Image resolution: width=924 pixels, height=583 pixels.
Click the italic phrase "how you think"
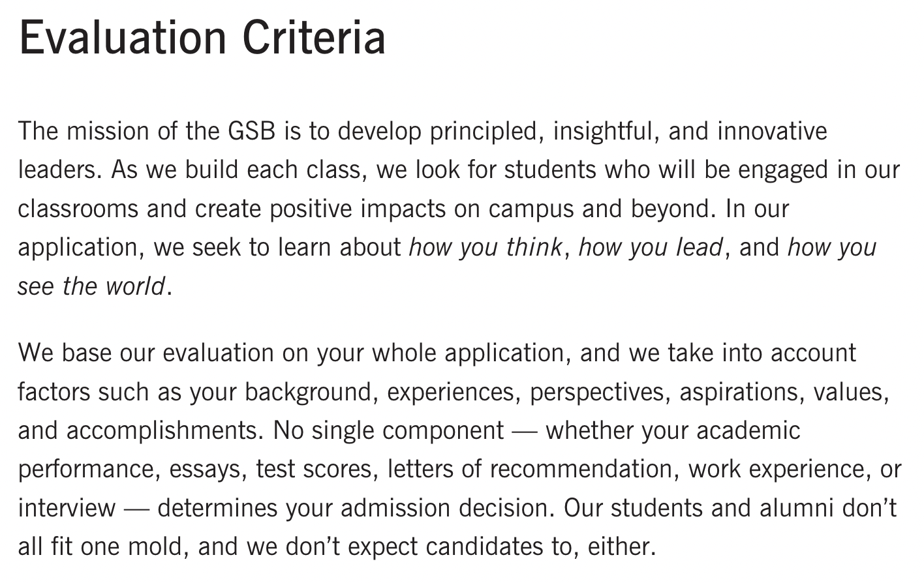tap(485, 248)
